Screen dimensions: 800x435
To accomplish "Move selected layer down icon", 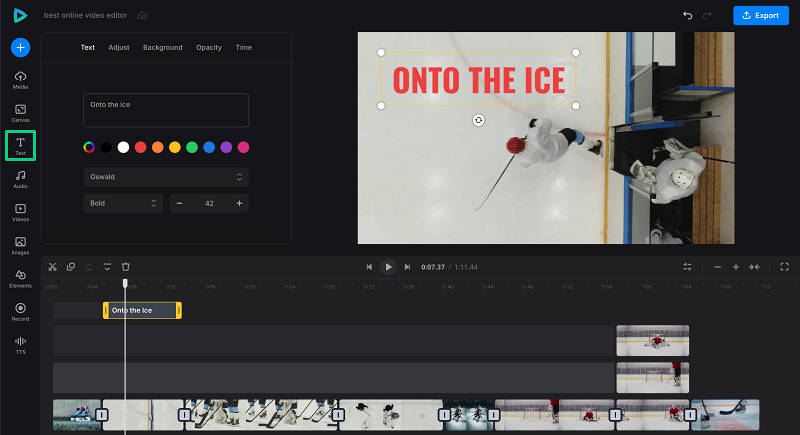I will (x=107, y=267).
